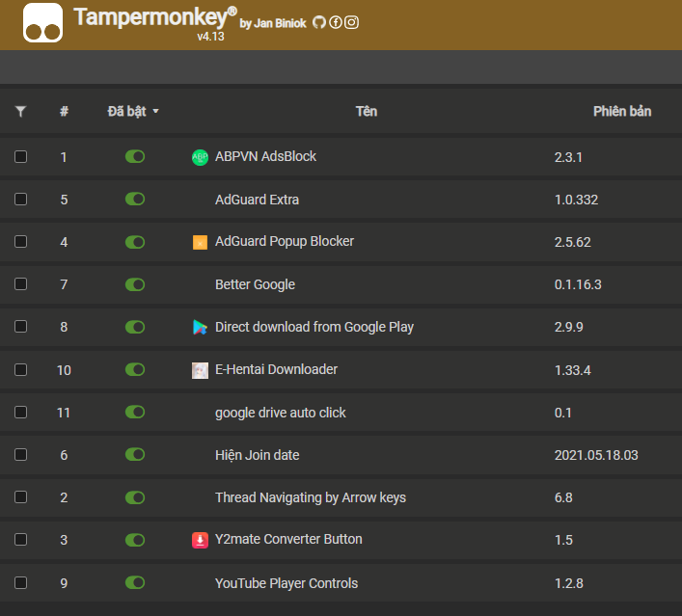Screen dimensions: 682x616
Task: Switch off Direct download from Google Play
Action: click(x=135, y=327)
